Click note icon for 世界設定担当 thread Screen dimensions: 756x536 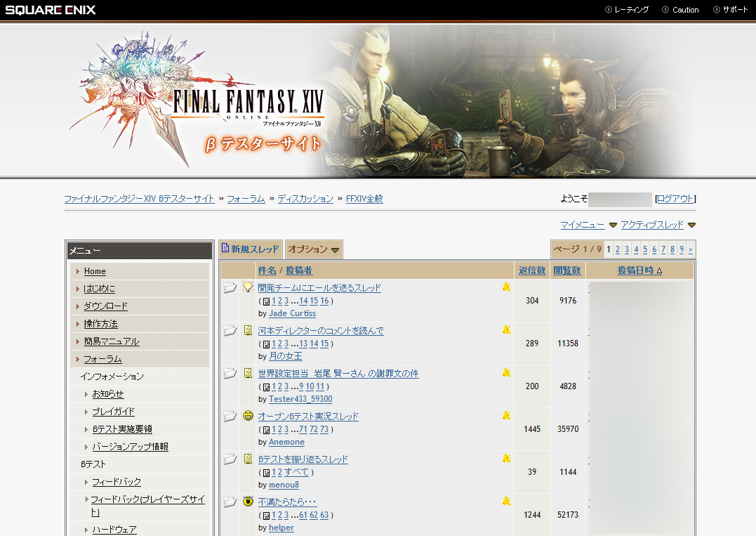[x=248, y=374]
